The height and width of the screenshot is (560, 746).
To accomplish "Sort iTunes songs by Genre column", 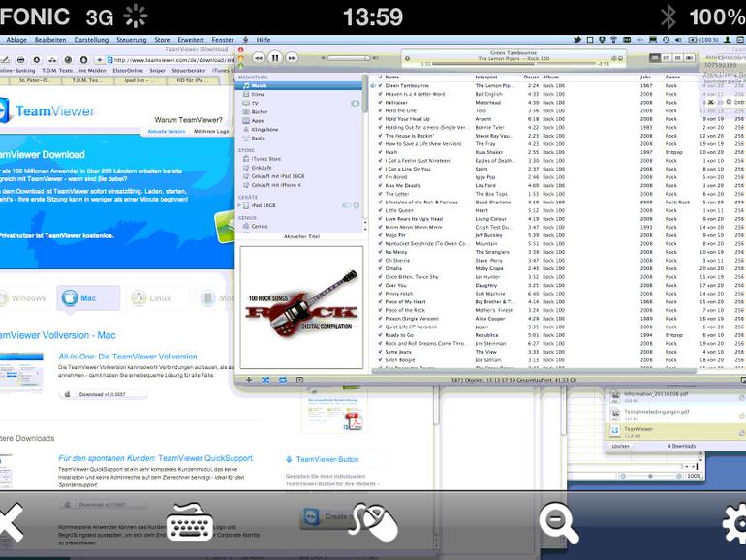I will (672, 77).
